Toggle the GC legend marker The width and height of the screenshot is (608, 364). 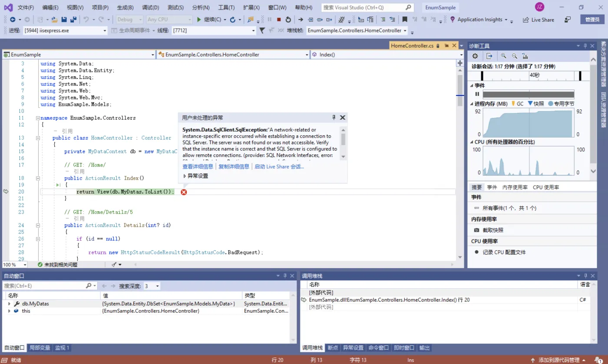coord(513,104)
